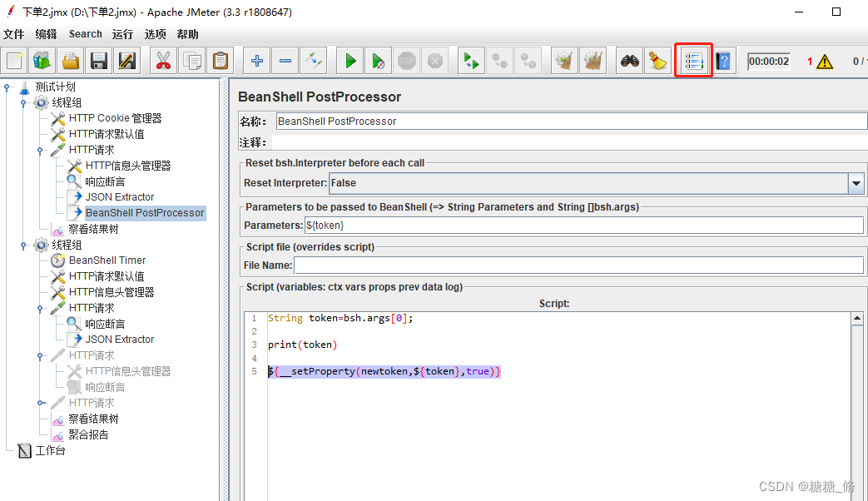868x501 pixels.
Task: Stop the running test
Action: click(x=407, y=61)
